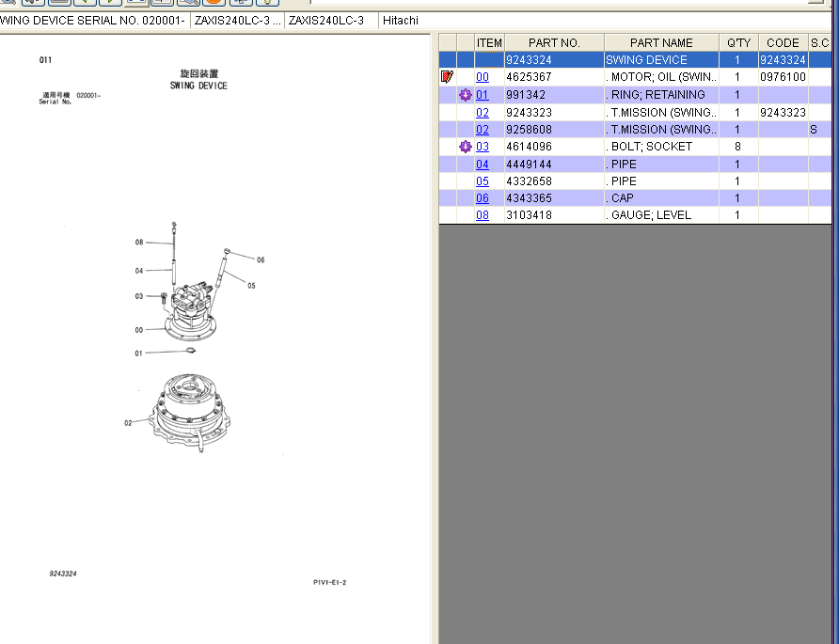Click the purple gear icon for item 01

coord(465,95)
